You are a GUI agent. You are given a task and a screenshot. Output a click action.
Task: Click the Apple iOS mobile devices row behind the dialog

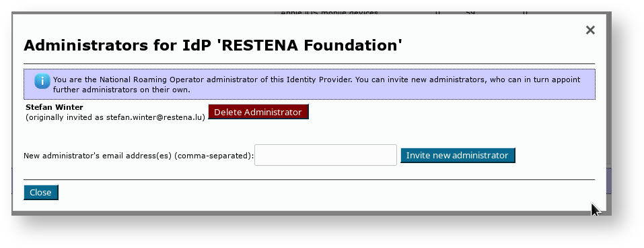point(329,13)
